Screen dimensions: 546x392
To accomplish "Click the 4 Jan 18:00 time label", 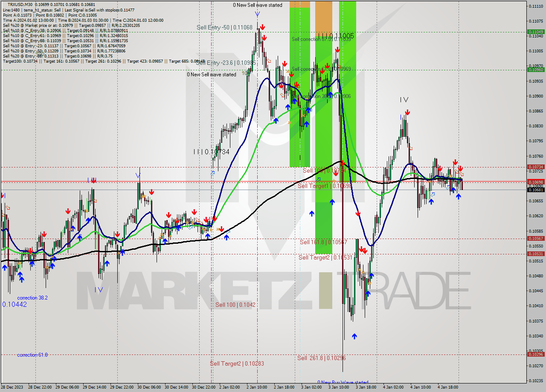I will (448, 387).
